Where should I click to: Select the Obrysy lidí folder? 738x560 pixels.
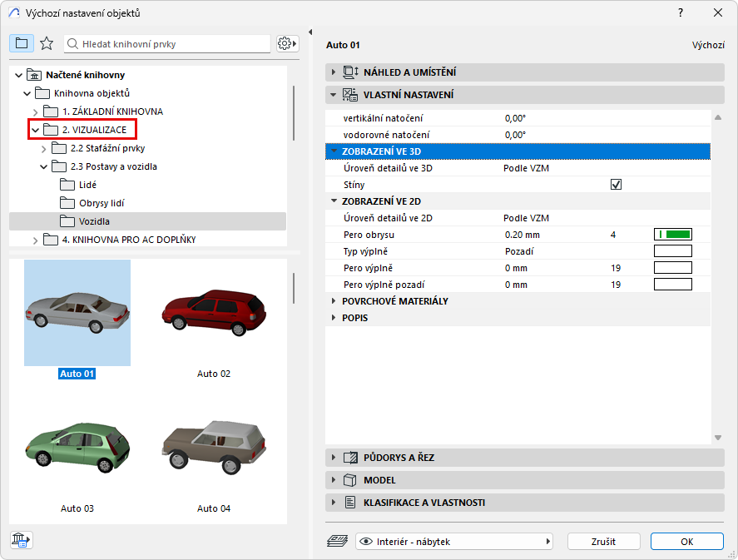click(101, 203)
